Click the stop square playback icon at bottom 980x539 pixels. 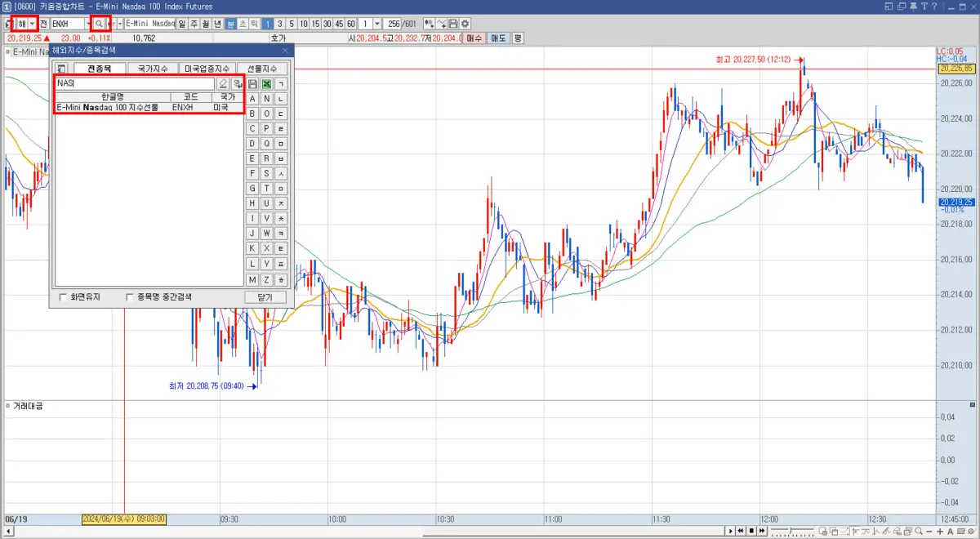coord(751,532)
